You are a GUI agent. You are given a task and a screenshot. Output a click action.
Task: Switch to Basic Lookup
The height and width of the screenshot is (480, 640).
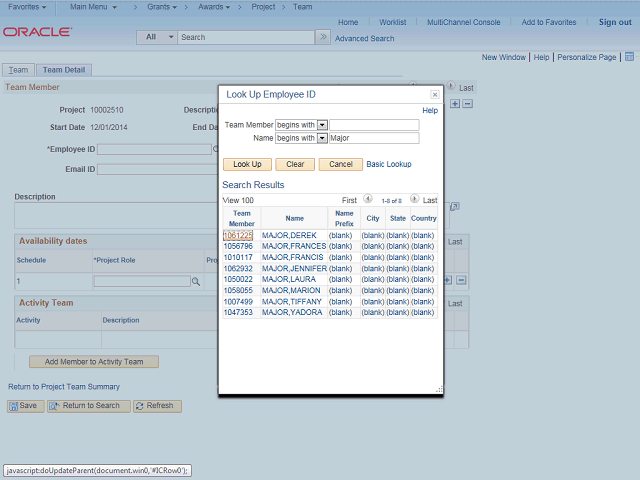coord(389,164)
